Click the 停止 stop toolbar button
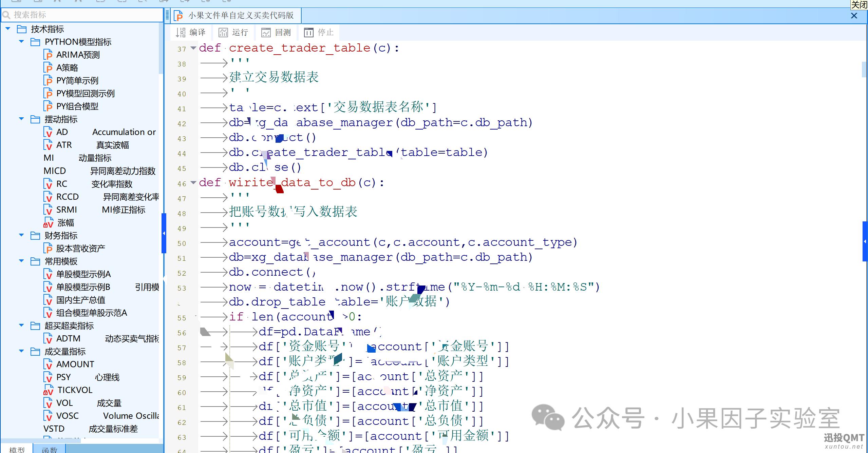868x453 pixels. pyautogui.click(x=319, y=33)
